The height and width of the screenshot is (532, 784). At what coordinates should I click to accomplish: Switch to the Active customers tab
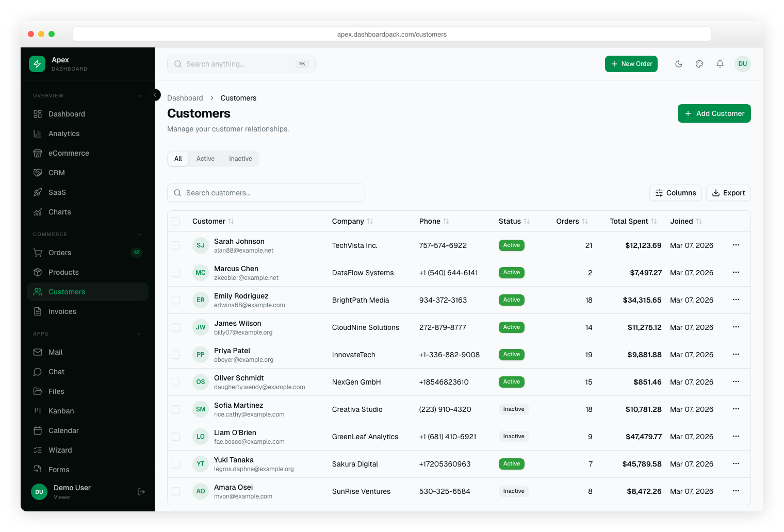(205, 159)
